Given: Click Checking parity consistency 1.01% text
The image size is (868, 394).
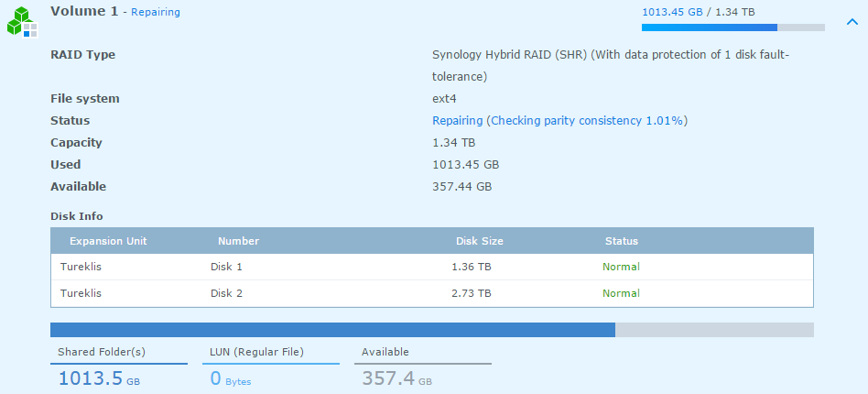Looking at the screenshot, I should pyautogui.click(x=587, y=121).
